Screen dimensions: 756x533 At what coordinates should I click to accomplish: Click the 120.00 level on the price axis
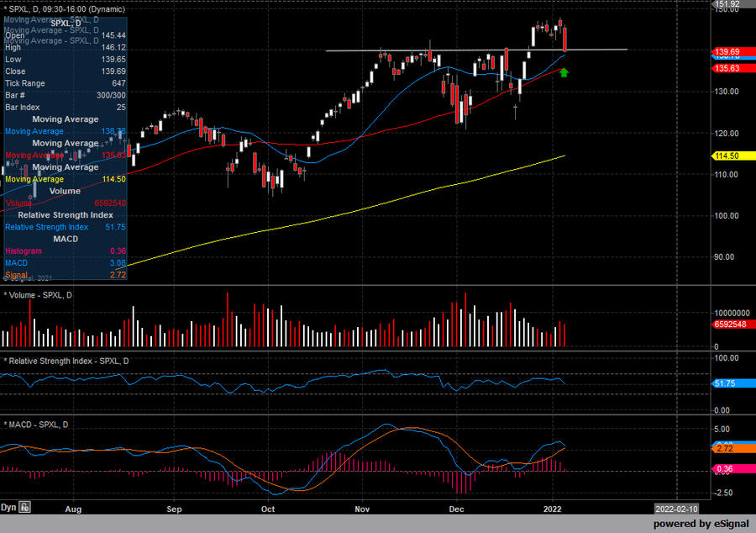(x=726, y=133)
